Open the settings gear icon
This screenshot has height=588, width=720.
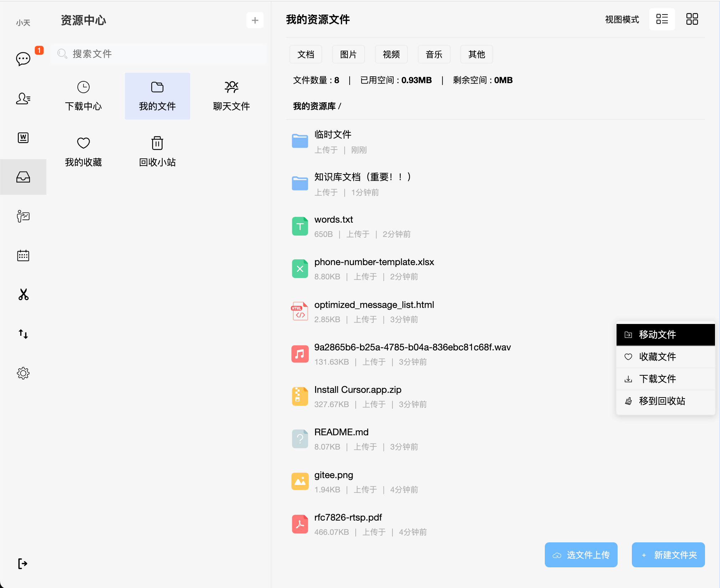pos(23,373)
